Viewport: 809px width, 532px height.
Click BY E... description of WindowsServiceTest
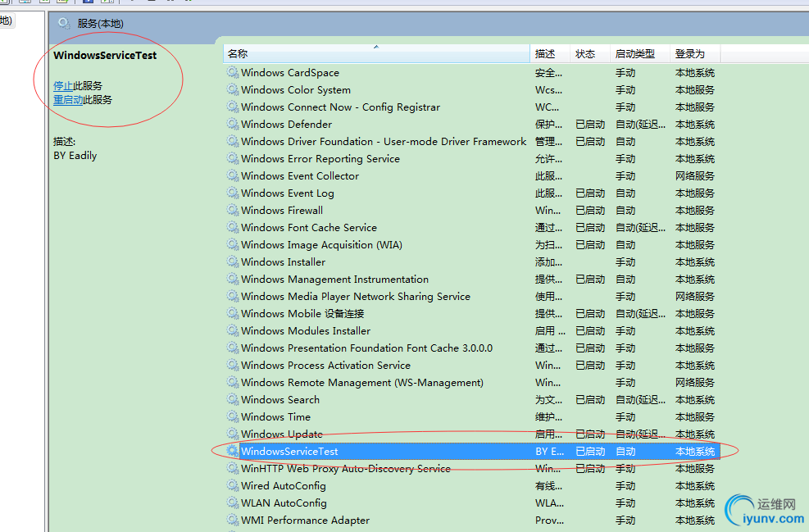[x=549, y=452]
